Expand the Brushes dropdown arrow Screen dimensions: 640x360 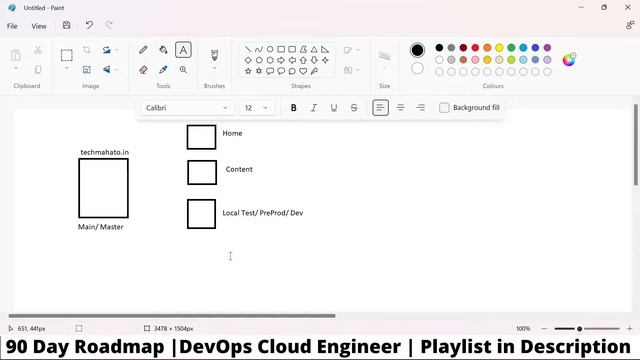click(x=214, y=68)
